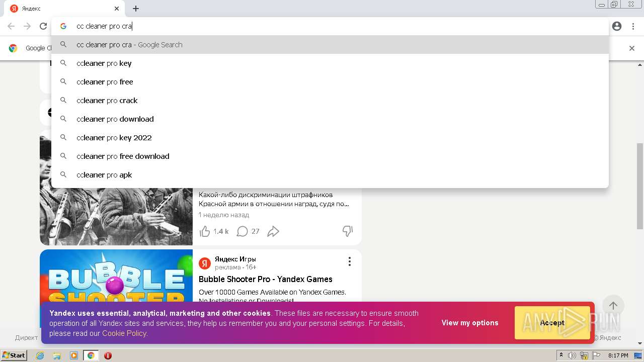Screen dimensions: 644x362
Task: Click the browser Back arrow
Action: pyautogui.click(x=11, y=26)
